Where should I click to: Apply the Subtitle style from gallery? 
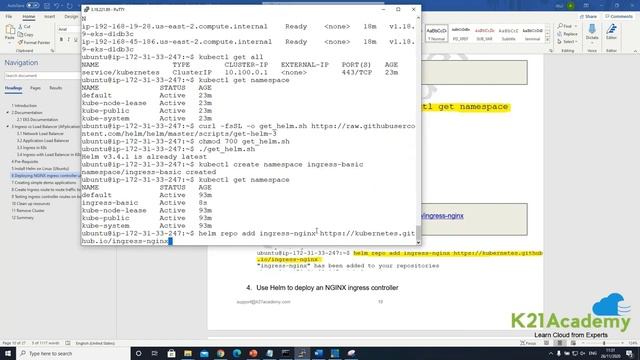[x=509, y=33]
